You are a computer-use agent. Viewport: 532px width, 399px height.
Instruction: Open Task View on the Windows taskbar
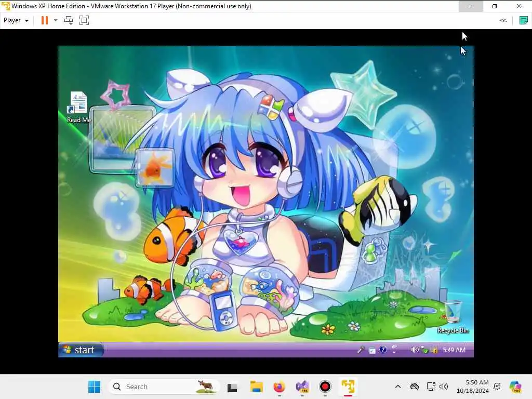[232, 387]
